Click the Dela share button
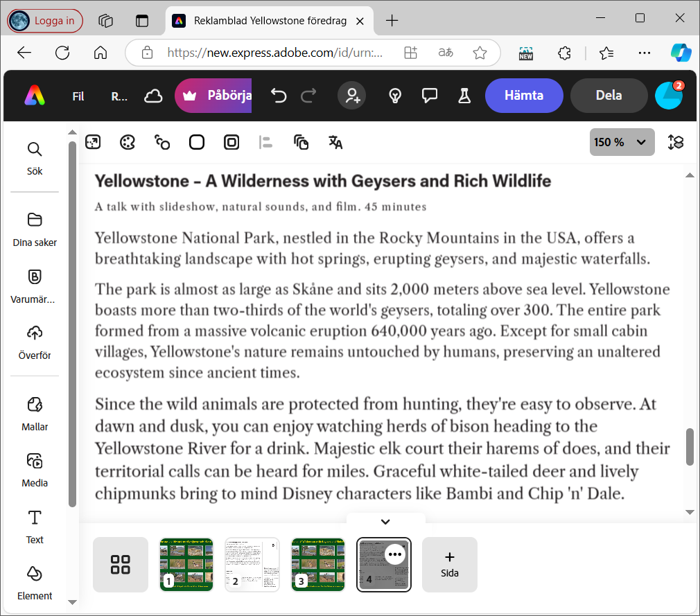Screen dimensions: 700x616 pyautogui.click(x=609, y=96)
